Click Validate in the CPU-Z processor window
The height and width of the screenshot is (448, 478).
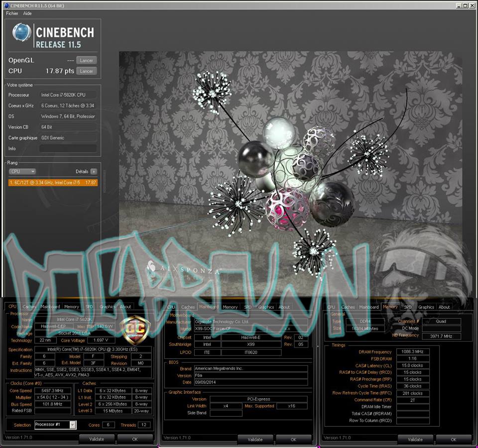click(x=97, y=439)
